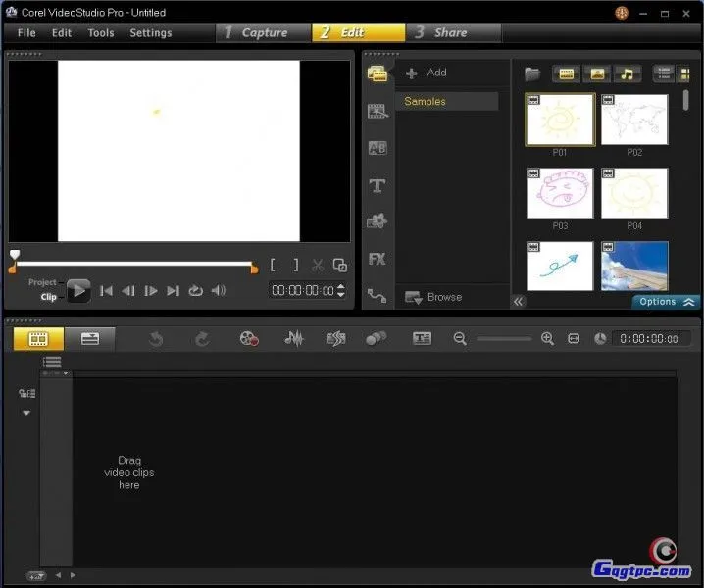This screenshot has width=704, height=588.
Task: Select the Transition library icon
Action: point(377,148)
